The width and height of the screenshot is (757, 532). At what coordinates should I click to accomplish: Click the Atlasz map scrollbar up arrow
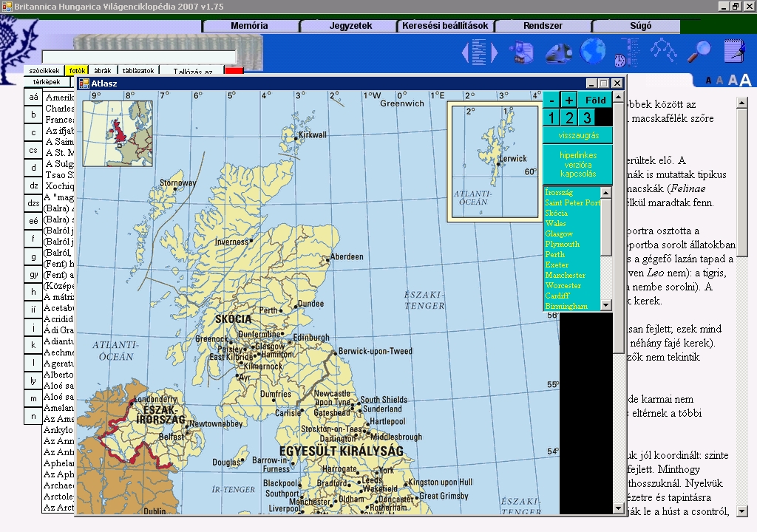point(619,98)
